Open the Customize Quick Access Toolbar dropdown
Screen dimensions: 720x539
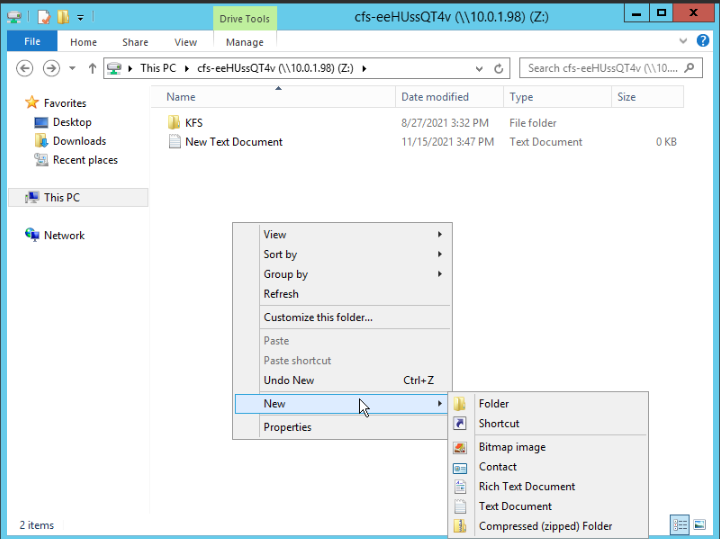80,18
